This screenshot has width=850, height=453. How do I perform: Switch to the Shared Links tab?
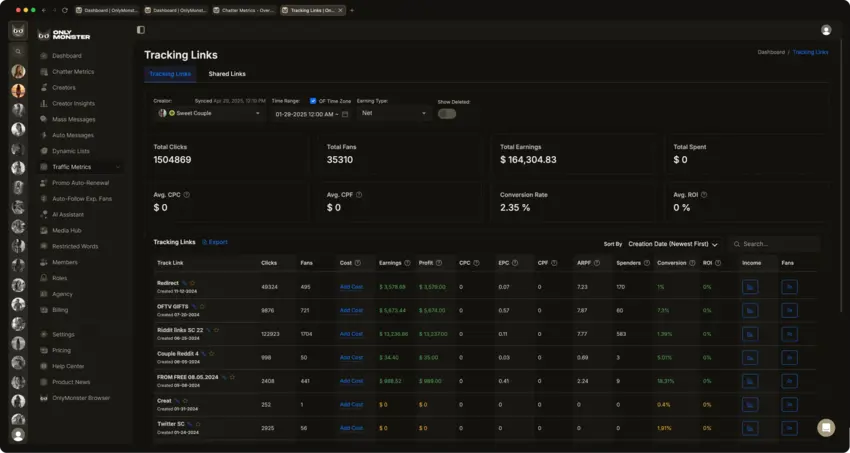point(227,74)
